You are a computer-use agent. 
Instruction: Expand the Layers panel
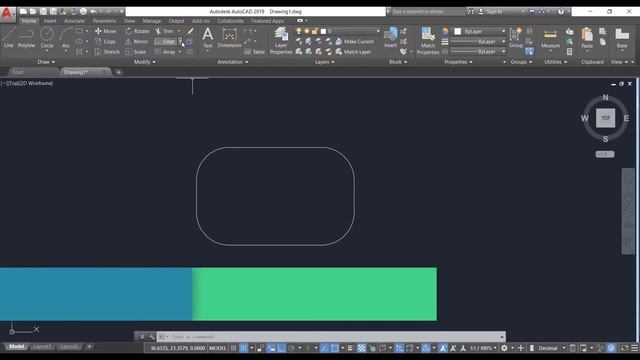click(x=324, y=62)
